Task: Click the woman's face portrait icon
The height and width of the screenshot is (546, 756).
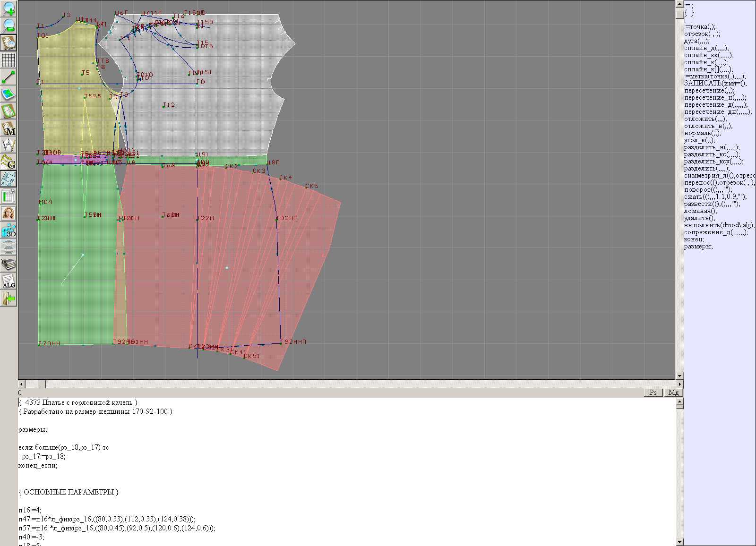Action: (x=9, y=213)
